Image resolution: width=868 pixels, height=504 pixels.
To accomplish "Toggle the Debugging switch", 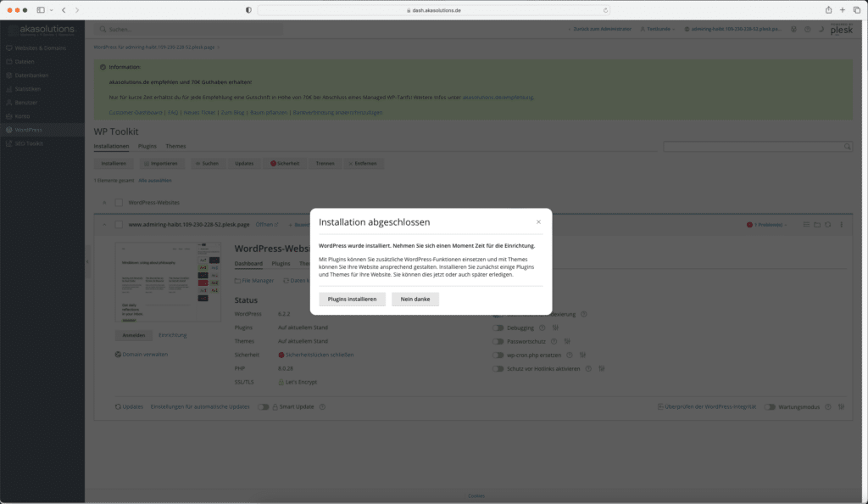I will pos(498,328).
